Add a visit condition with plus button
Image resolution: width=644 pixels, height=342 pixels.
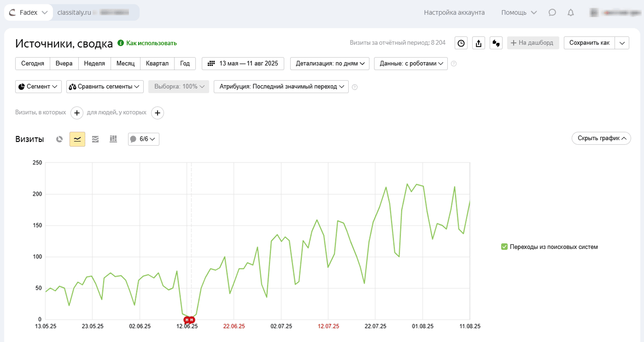pyautogui.click(x=77, y=112)
